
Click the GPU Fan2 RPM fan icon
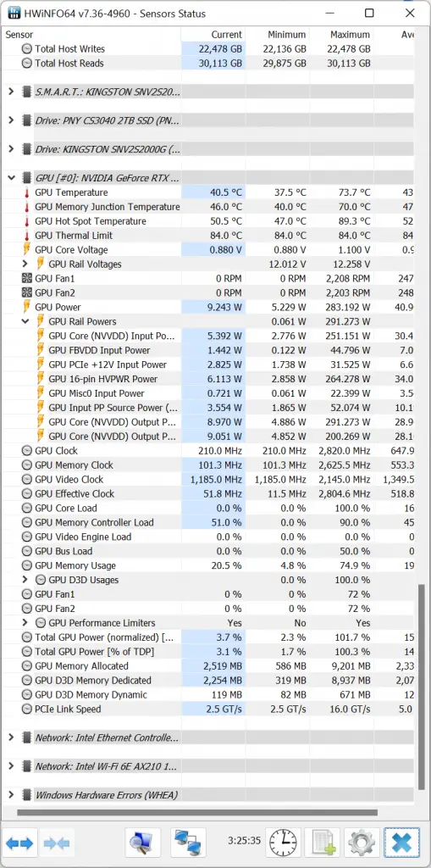26,292
